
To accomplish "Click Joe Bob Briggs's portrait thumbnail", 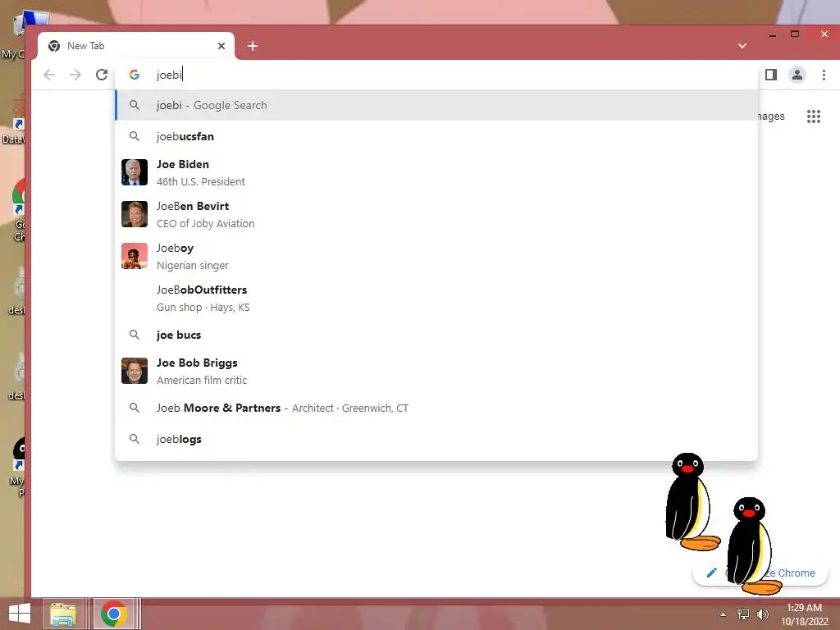I will pyautogui.click(x=135, y=371).
